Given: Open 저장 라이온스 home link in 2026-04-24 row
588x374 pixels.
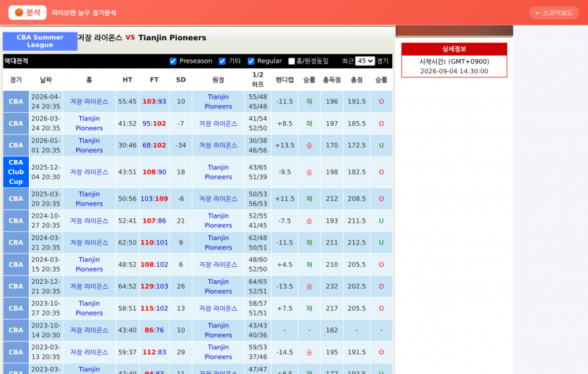Looking at the screenshot, I should pyautogui.click(x=89, y=101).
